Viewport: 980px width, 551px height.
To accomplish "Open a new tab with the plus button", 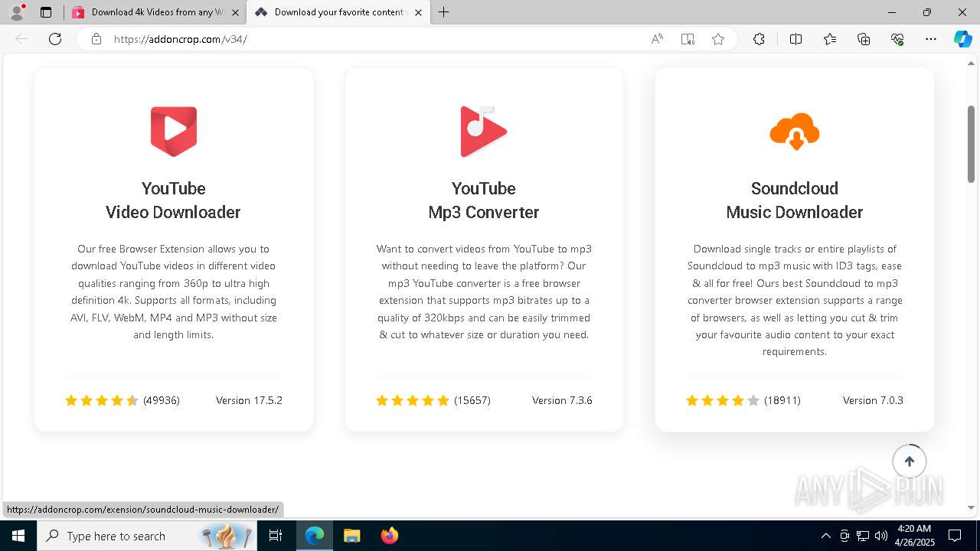I will [x=444, y=12].
